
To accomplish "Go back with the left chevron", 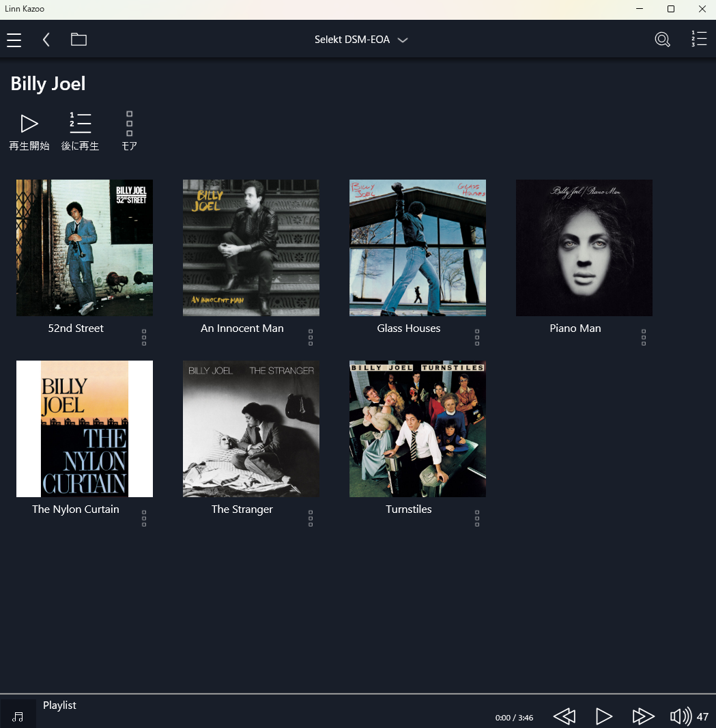I will (46, 40).
